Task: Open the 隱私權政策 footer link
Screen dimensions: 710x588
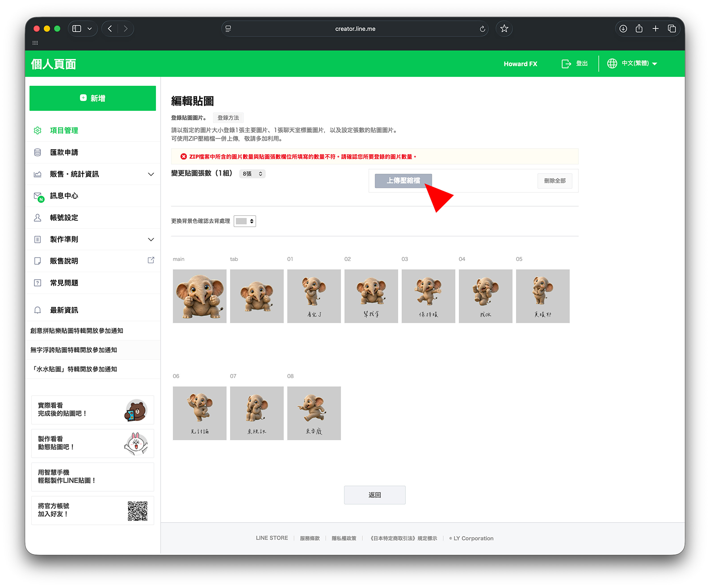Action: pos(344,538)
